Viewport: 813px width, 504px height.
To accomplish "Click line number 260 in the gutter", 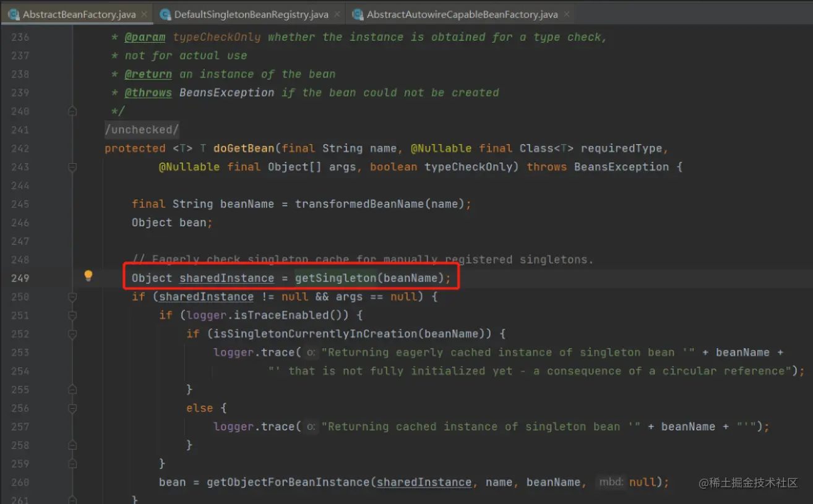I will point(20,482).
